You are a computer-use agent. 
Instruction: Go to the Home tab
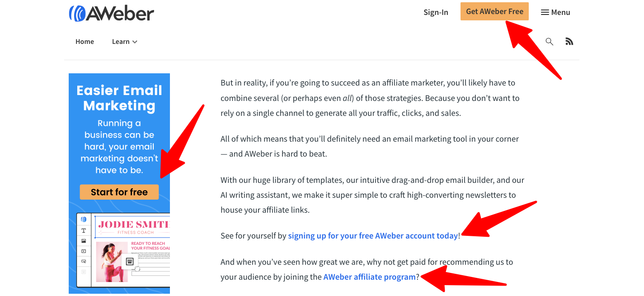point(85,41)
